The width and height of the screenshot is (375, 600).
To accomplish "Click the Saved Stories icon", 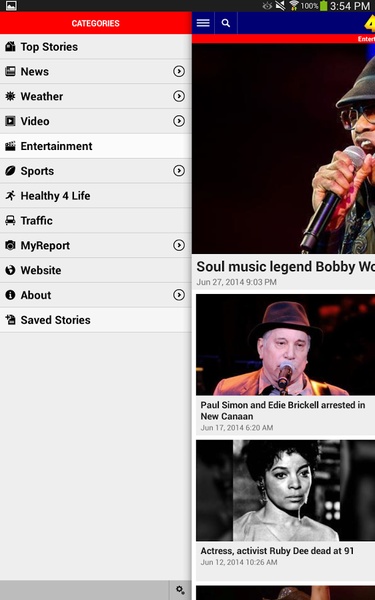I will (10, 320).
